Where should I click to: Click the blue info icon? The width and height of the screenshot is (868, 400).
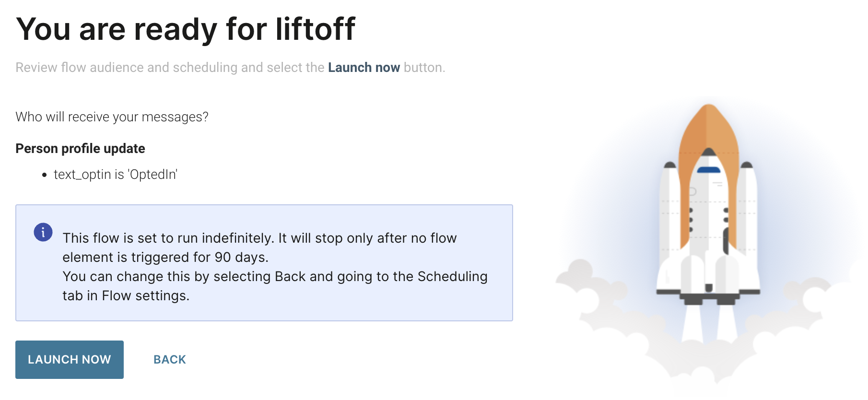43,233
